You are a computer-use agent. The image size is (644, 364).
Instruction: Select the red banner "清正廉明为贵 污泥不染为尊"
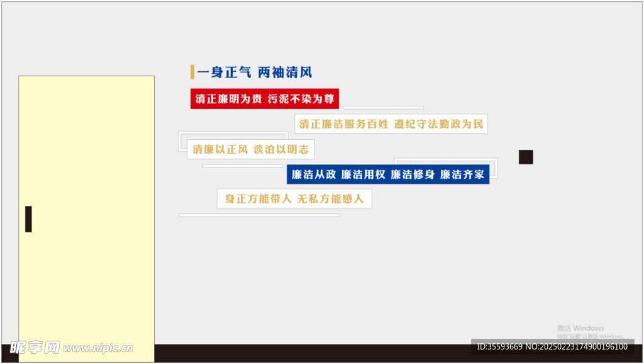pos(264,99)
